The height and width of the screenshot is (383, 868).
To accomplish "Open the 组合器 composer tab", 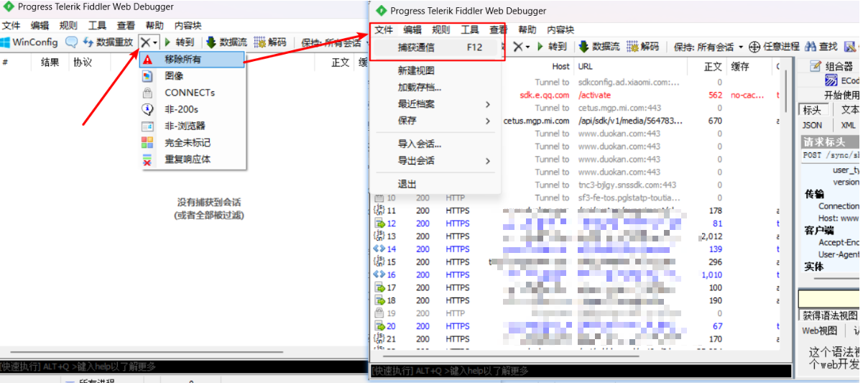I will pyautogui.click(x=831, y=66).
